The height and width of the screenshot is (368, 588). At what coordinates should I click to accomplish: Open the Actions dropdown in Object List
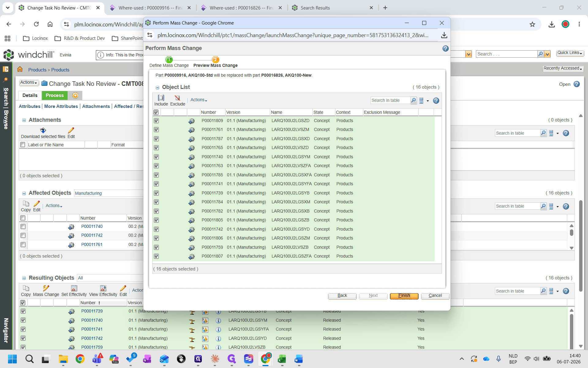[x=199, y=100]
